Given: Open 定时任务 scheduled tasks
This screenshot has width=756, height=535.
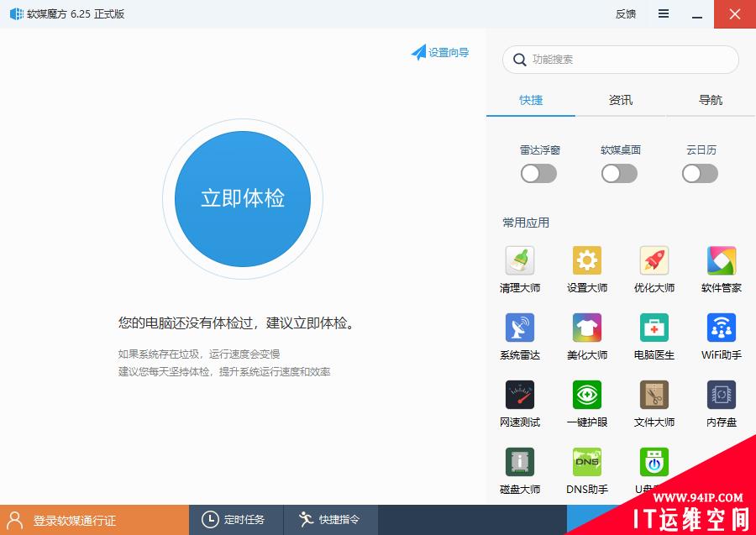Looking at the screenshot, I should click(236, 520).
